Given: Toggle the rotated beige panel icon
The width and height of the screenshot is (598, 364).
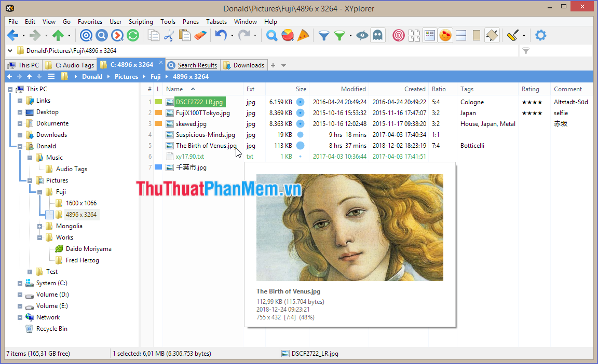Looking at the screenshot, I should tap(492, 35).
